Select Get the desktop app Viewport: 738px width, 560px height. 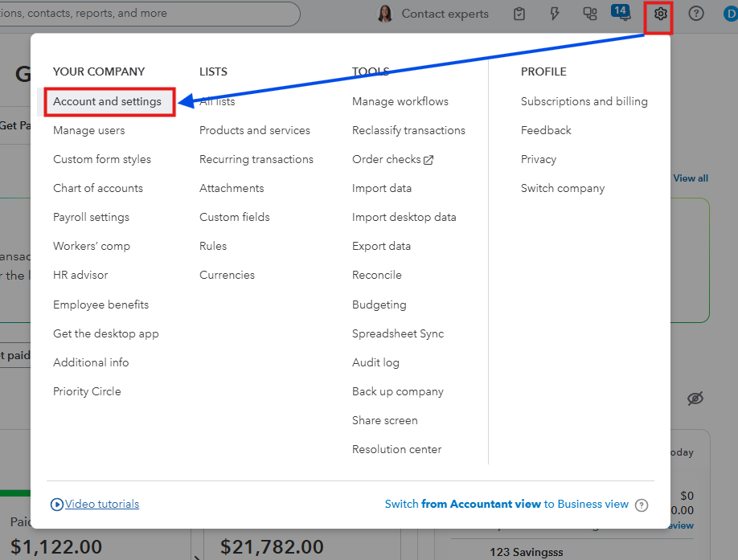coord(106,333)
